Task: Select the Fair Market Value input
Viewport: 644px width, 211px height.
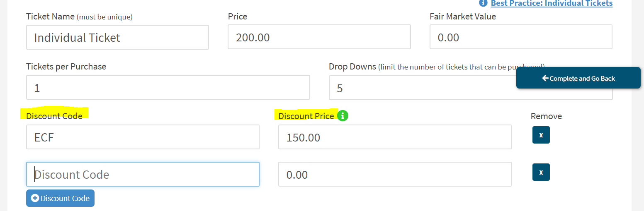Action: [520, 37]
